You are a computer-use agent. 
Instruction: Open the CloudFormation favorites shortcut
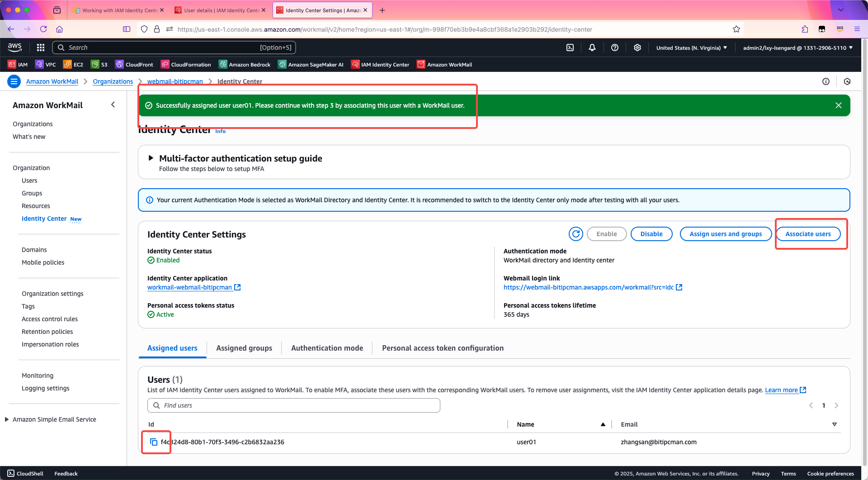tap(186, 65)
